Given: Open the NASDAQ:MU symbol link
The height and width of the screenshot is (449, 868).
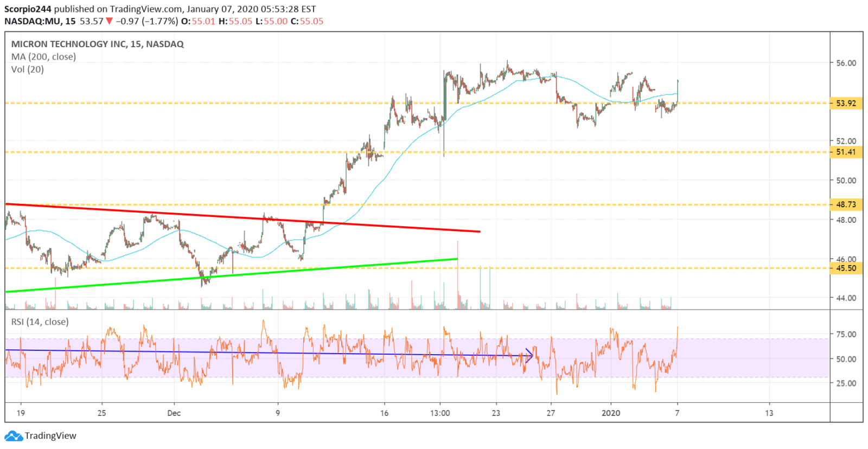Looking at the screenshot, I should point(33,21).
